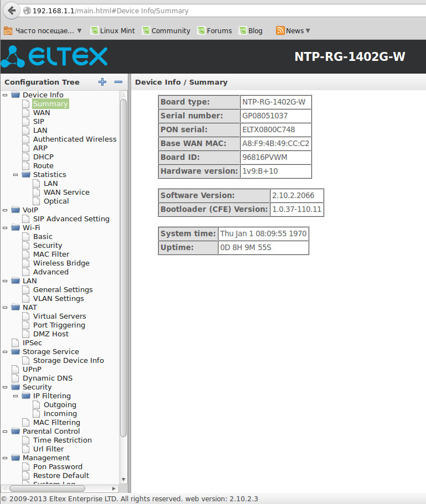Open the DHCP leases page
This screenshot has width=426, height=504.
43,157
